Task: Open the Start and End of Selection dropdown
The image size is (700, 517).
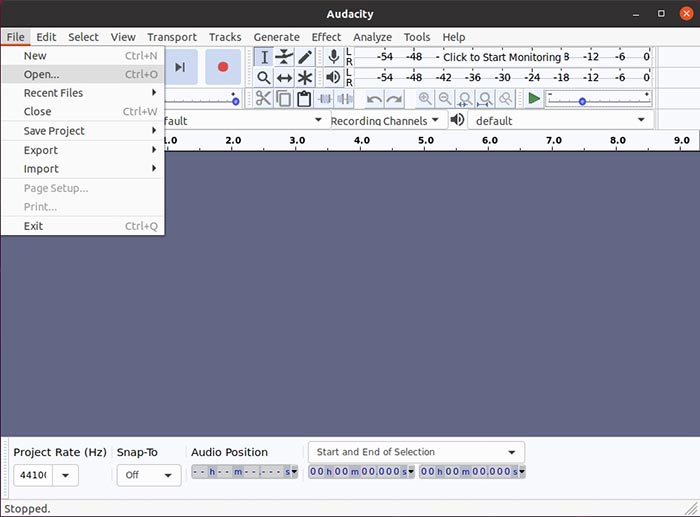Action: pyautogui.click(x=416, y=452)
